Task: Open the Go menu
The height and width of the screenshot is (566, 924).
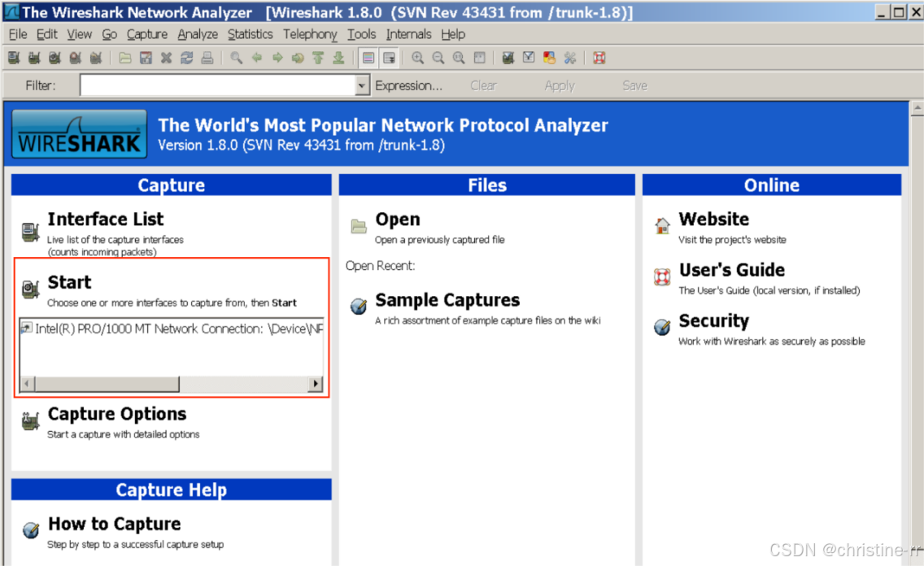Action: pos(110,34)
